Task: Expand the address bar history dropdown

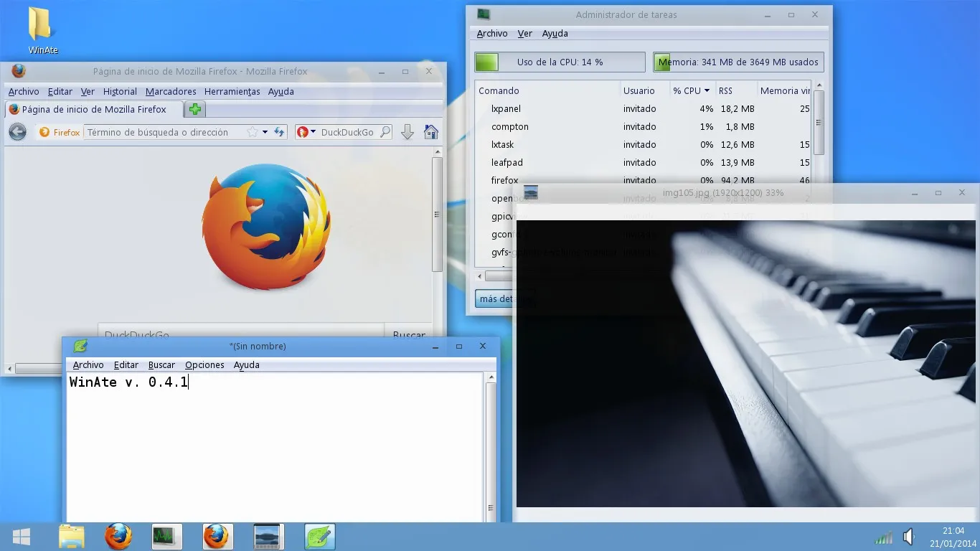Action: (264, 132)
